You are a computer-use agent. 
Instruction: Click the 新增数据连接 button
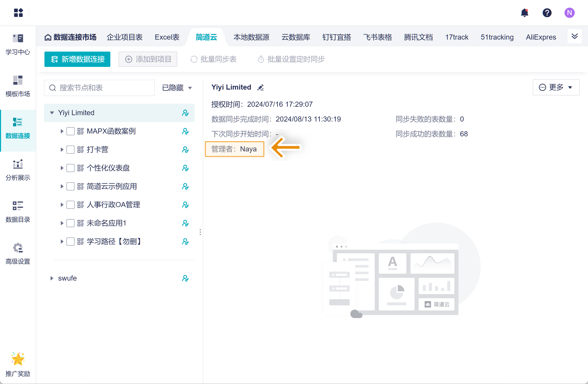click(x=77, y=59)
